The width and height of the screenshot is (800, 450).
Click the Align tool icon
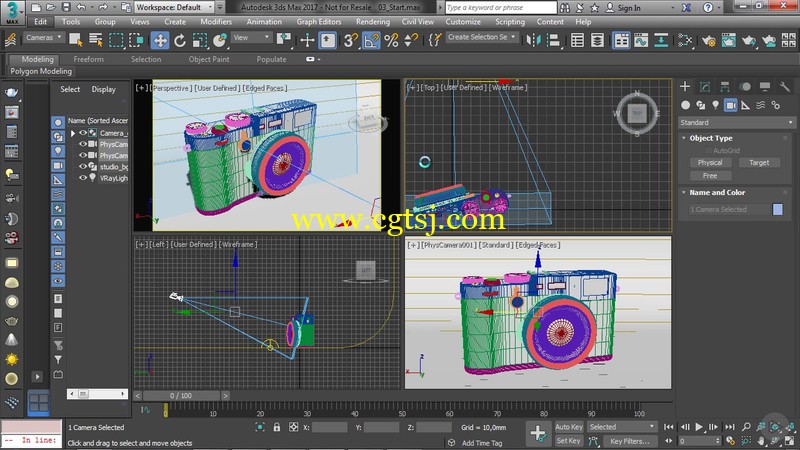pos(553,40)
